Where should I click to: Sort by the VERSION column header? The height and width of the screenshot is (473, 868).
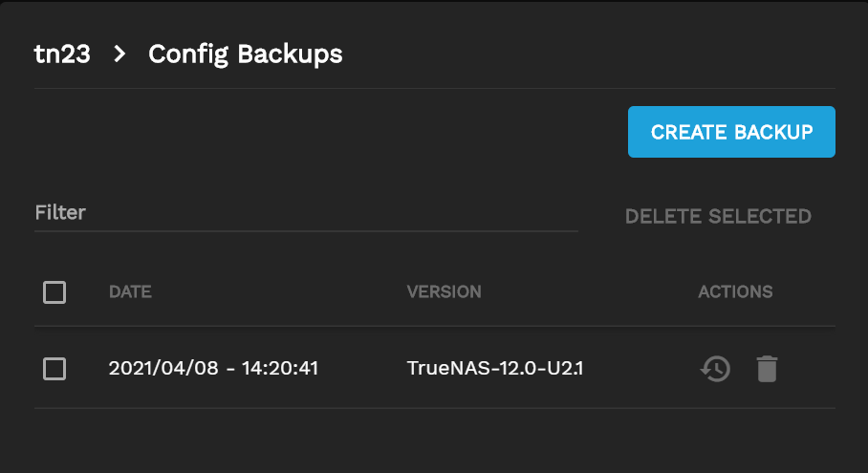(x=444, y=291)
